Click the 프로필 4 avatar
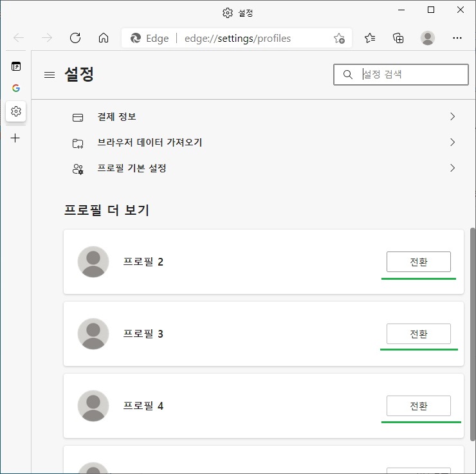The image size is (476, 474). [x=93, y=406]
